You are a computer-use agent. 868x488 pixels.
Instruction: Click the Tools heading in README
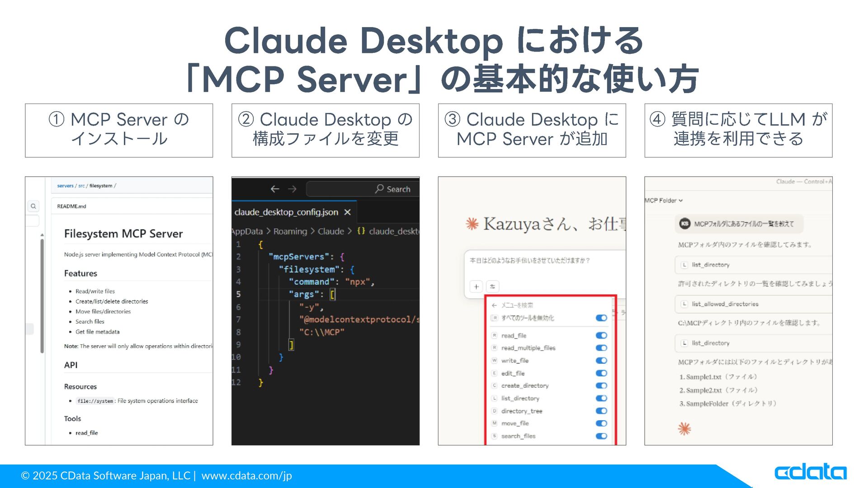[x=72, y=418]
